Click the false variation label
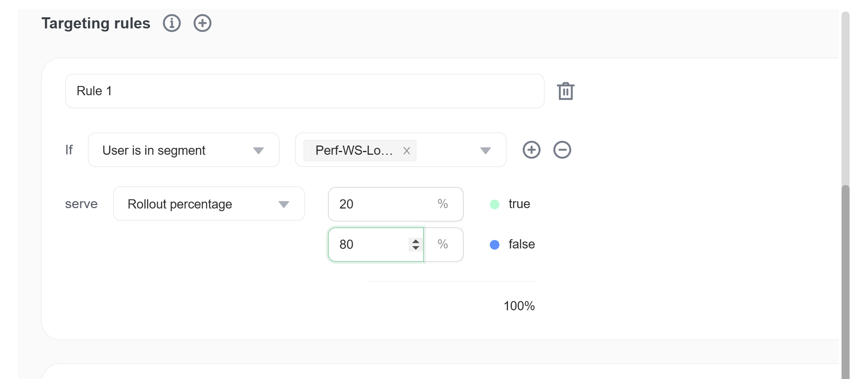This screenshot has height=379, width=868. click(521, 244)
